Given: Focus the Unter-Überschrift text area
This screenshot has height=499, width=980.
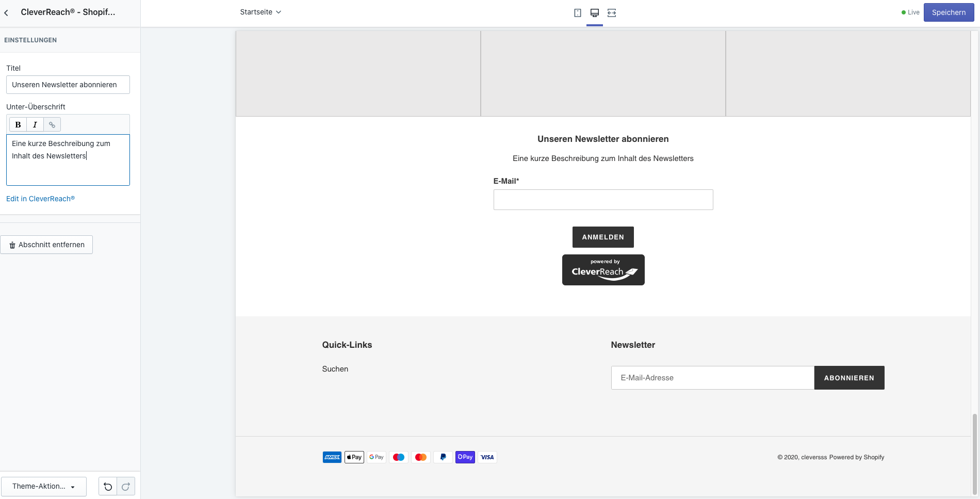Looking at the screenshot, I should coord(68,160).
